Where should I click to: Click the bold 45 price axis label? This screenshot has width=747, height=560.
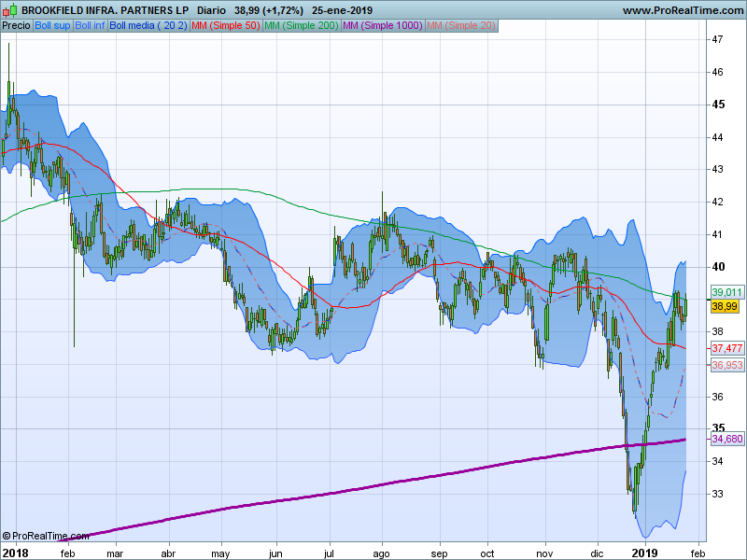[x=718, y=105]
